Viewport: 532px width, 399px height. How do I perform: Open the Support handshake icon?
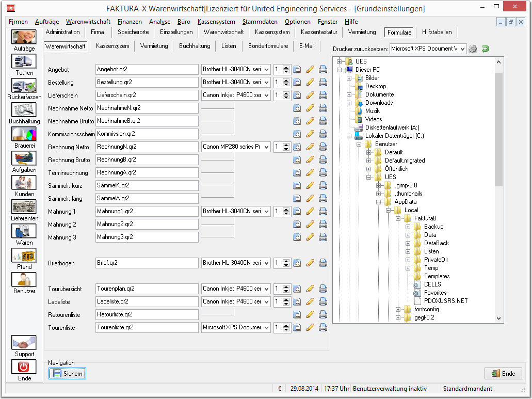pos(24,343)
